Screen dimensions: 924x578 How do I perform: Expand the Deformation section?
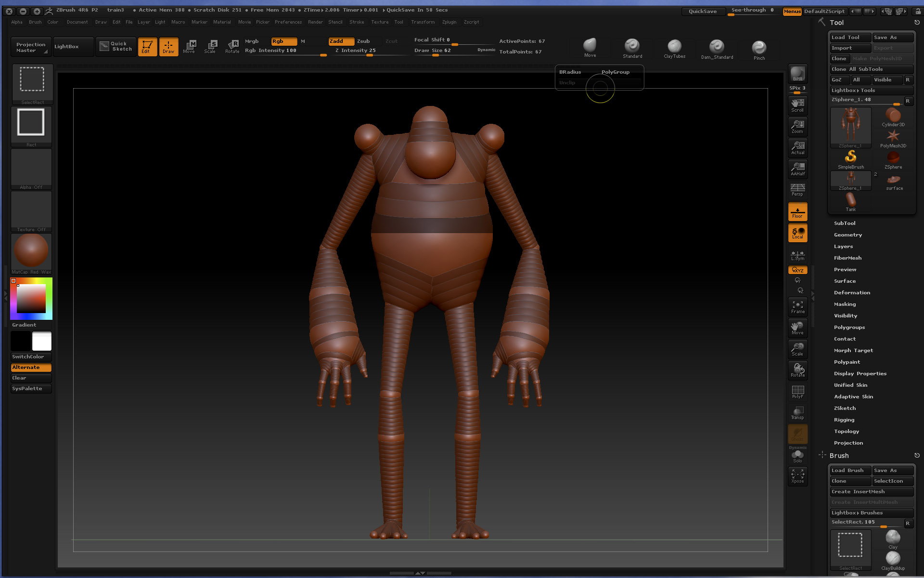click(852, 293)
